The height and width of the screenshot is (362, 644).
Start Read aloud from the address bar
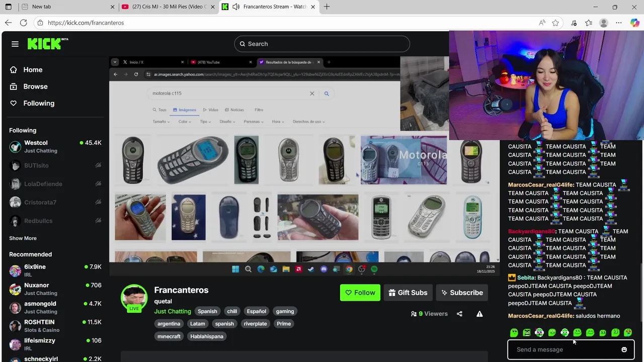542,23
